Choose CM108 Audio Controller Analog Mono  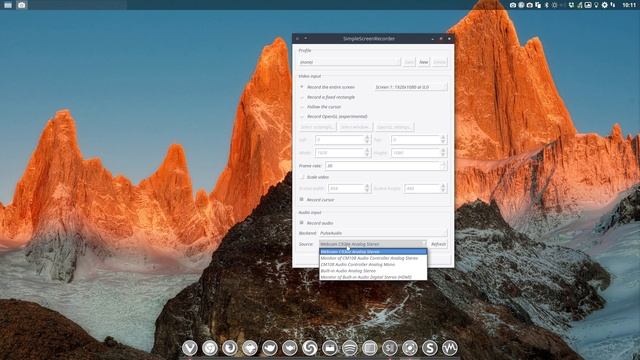pyautogui.click(x=373, y=264)
